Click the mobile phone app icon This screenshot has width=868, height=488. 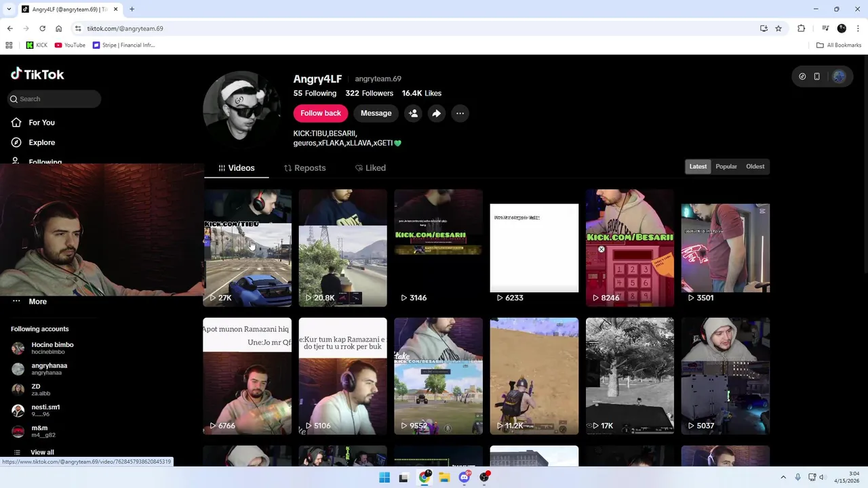click(x=816, y=77)
